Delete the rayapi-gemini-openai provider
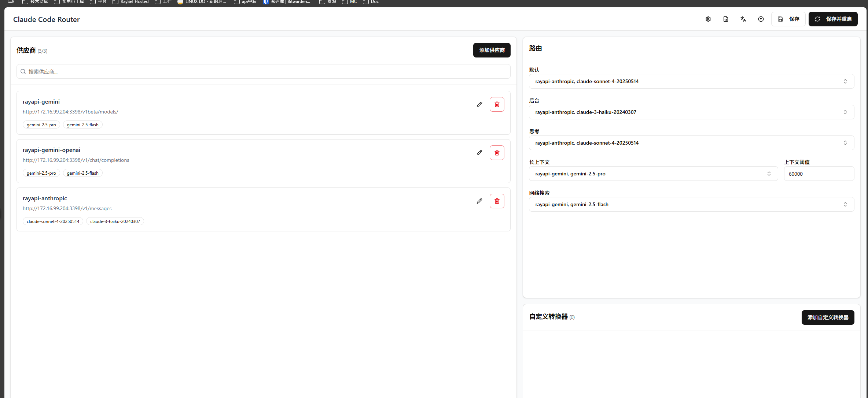This screenshot has height=398, width=868. (497, 153)
